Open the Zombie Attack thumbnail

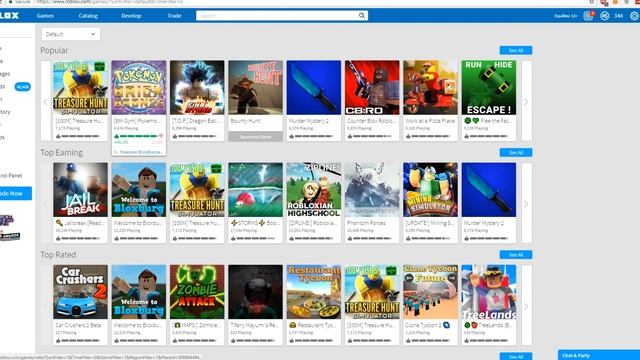tap(197, 292)
